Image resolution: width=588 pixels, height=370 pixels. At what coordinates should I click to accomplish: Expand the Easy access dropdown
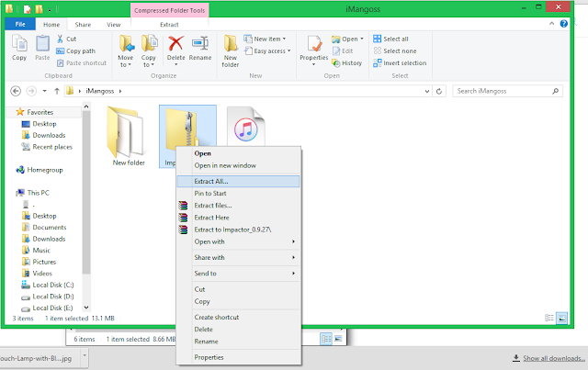pyautogui.click(x=289, y=51)
